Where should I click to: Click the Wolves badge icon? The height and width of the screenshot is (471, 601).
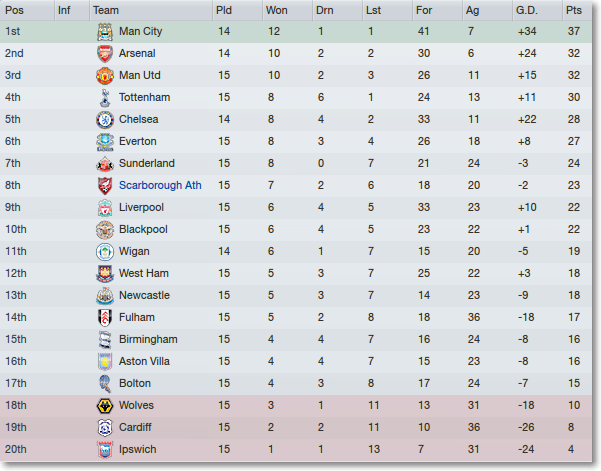pyautogui.click(x=105, y=406)
